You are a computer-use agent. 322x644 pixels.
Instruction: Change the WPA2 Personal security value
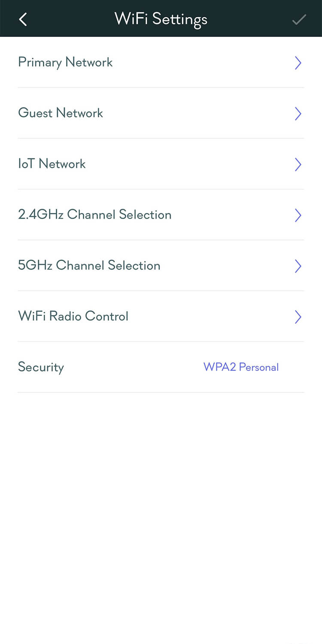(241, 367)
